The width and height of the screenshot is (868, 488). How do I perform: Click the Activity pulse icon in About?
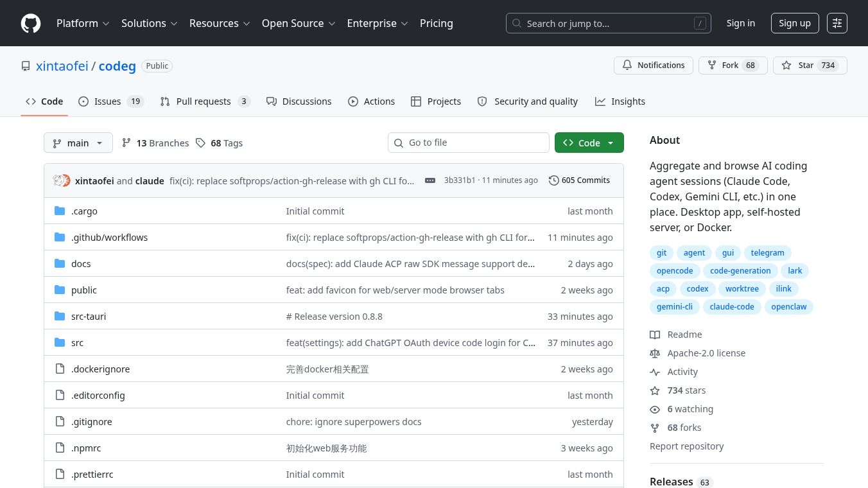(x=655, y=372)
